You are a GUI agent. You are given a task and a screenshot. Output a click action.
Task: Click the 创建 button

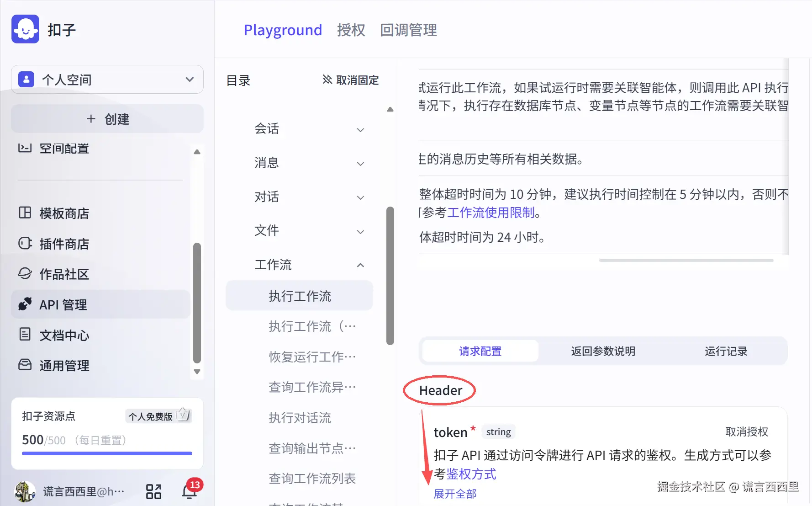coord(107,119)
